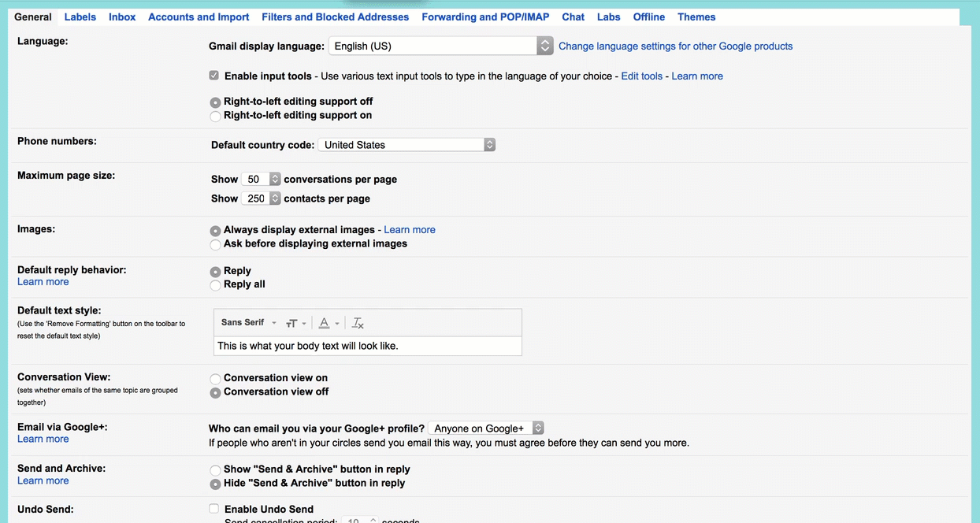Open the Default country code dropdown
980x523 pixels.
[x=406, y=145]
